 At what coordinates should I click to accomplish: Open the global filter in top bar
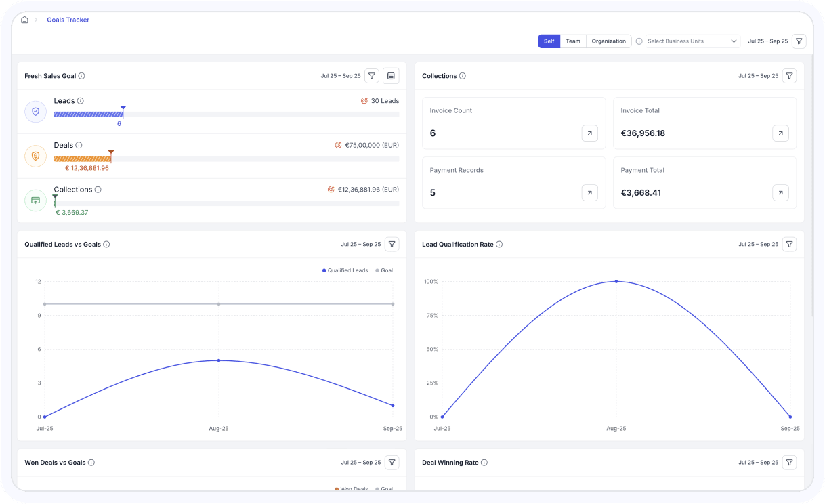point(799,41)
